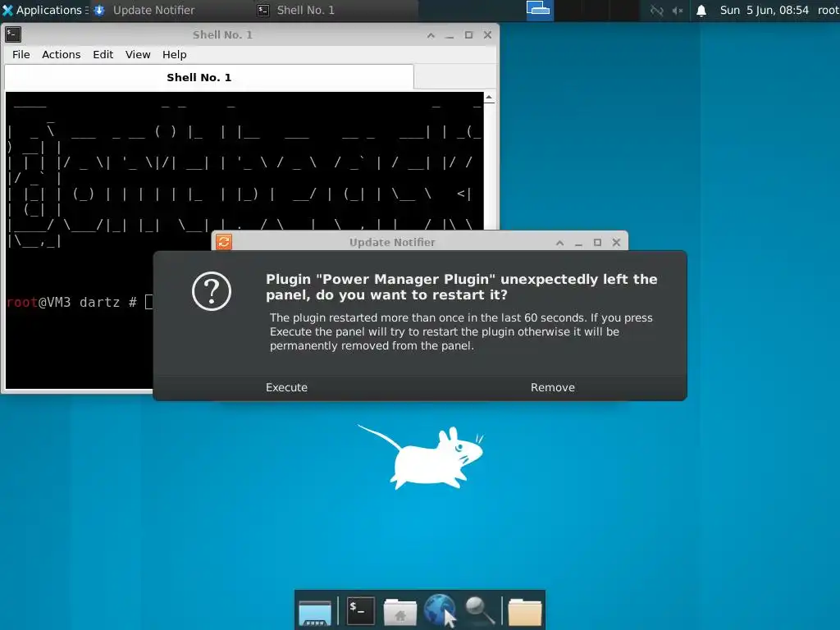Click the orange Update Notifier title bar icon
Viewport: 840px width, 630px height.
[224, 242]
